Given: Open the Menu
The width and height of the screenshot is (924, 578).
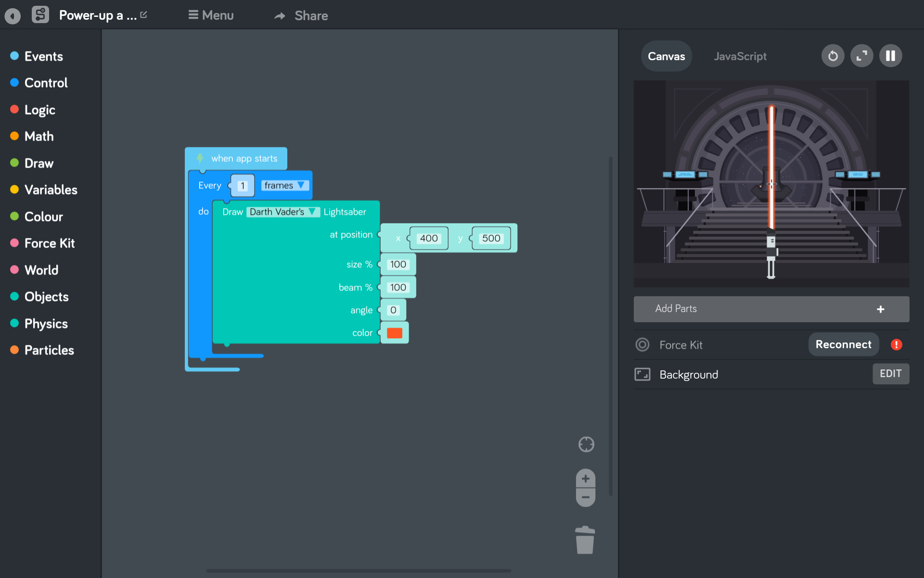Looking at the screenshot, I should pos(211,15).
